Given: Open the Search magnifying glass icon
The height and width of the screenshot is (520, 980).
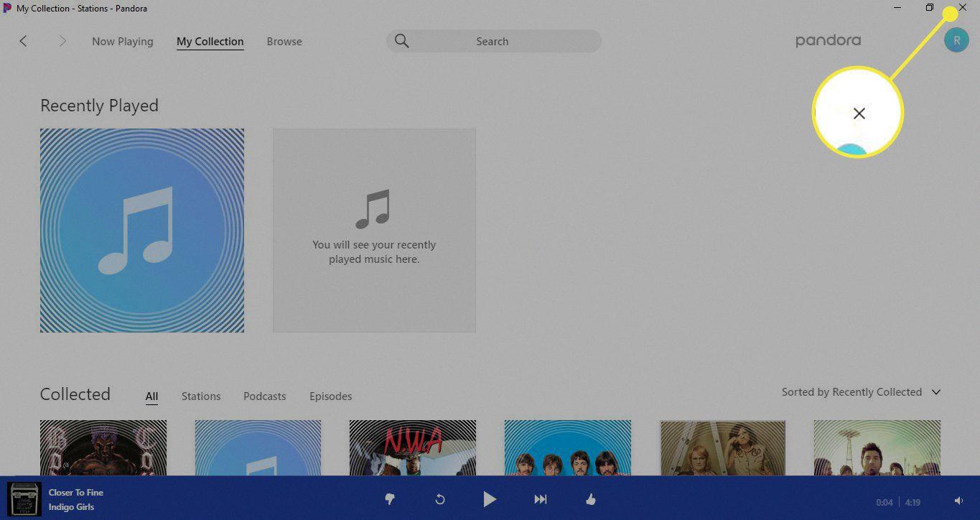Looking at the screenshot, I should click(402, 41).
